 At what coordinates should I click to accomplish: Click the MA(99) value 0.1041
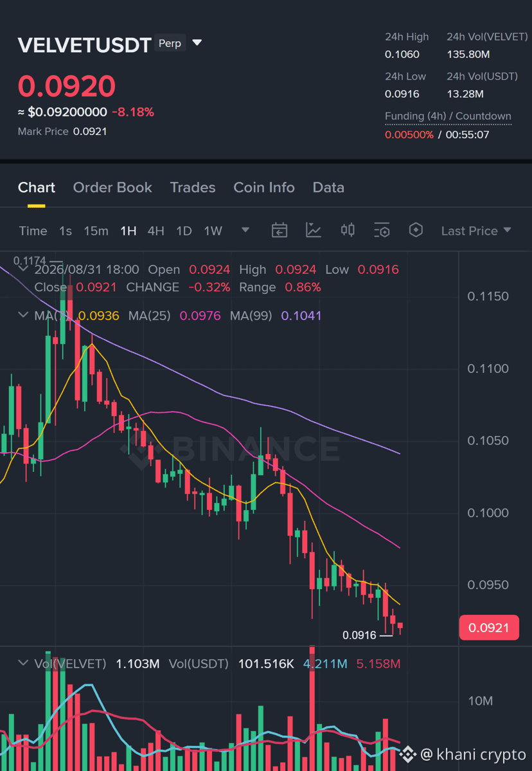[301, 316]
